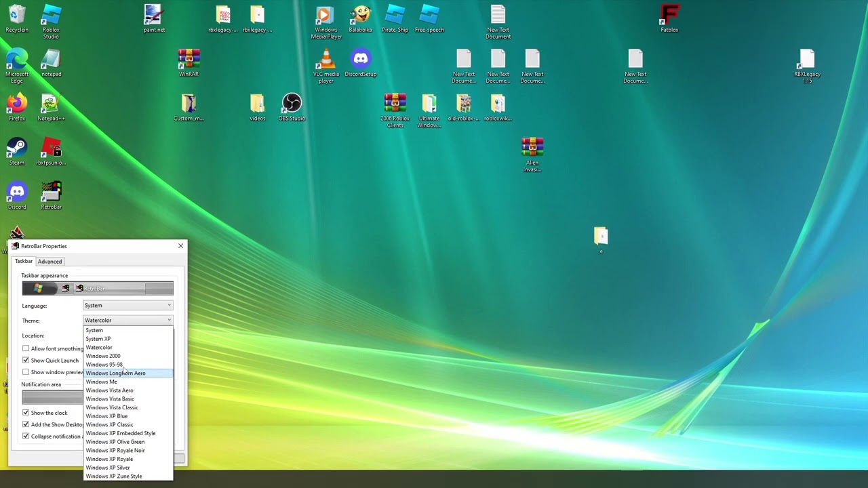Open the Ultimate Window... folder icon

(x=429, y=110)
